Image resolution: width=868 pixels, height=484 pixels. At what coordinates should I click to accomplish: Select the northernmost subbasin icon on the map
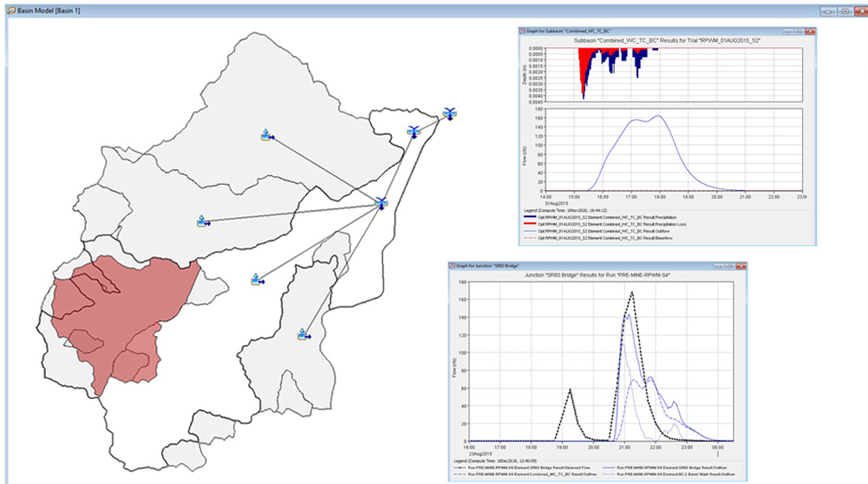[267, 136]
